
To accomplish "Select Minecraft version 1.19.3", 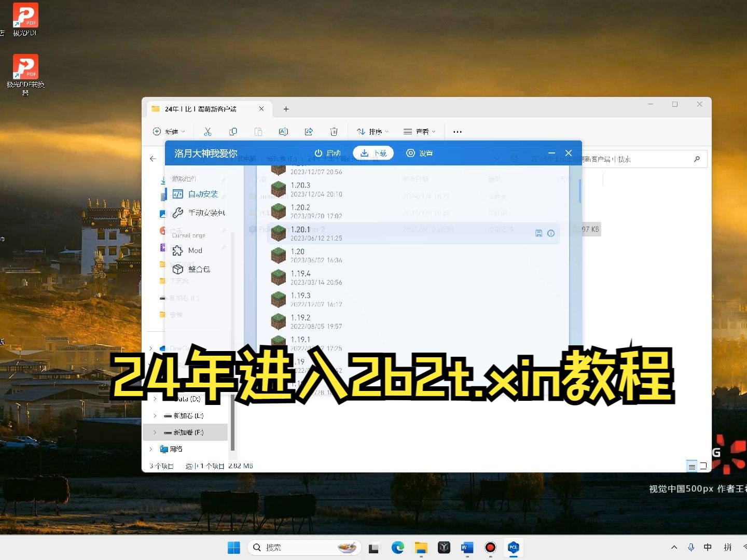I will [x=413, y=299].
